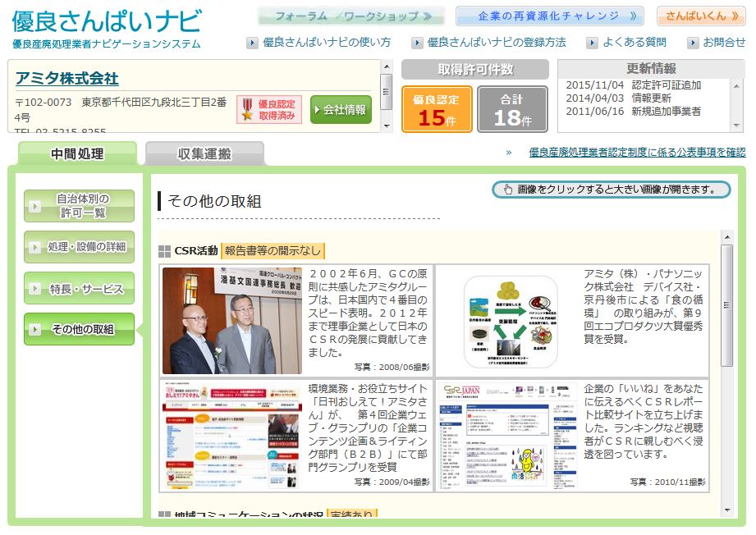The width and height of the screenshot is (756, 535).
Task: Open the 優良さんぱいナビの使い方 link
Action: (327, 43)
